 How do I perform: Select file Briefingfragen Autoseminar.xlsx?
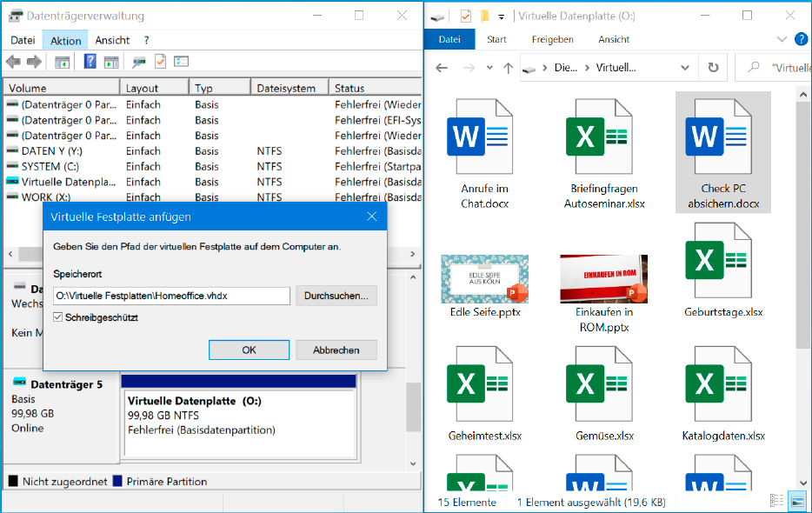604,153
